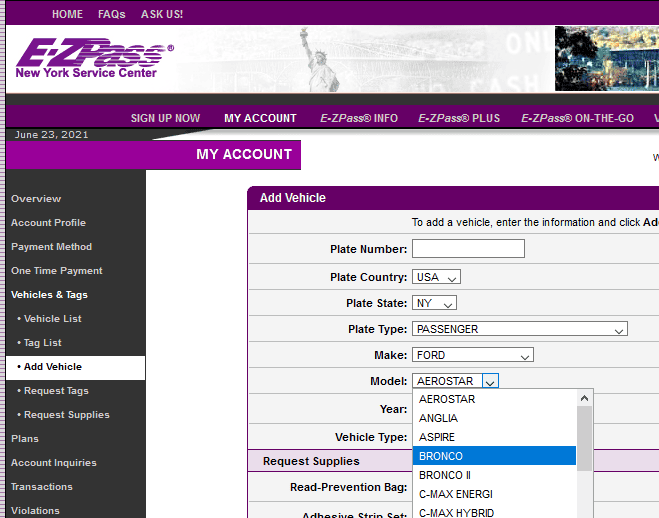Click the ASK US! header link
Image resolution: width=659 pixels, height=518 pixels.
(x=162, y=15)
